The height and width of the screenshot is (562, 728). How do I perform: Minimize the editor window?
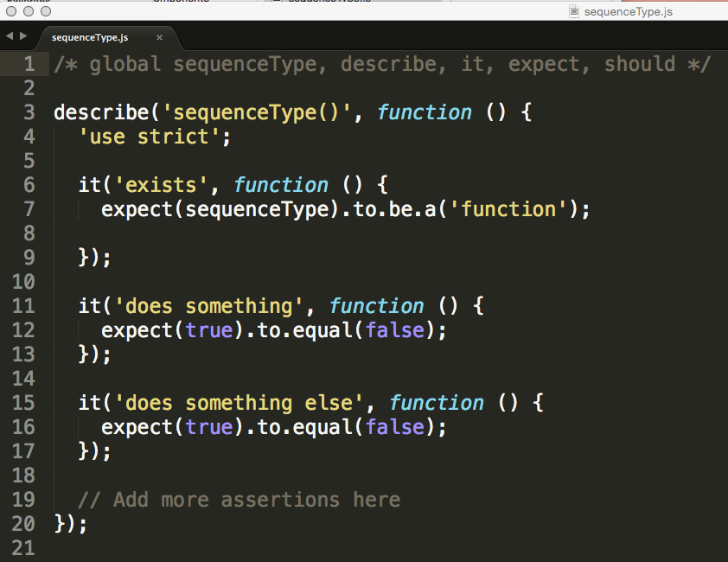29,11
